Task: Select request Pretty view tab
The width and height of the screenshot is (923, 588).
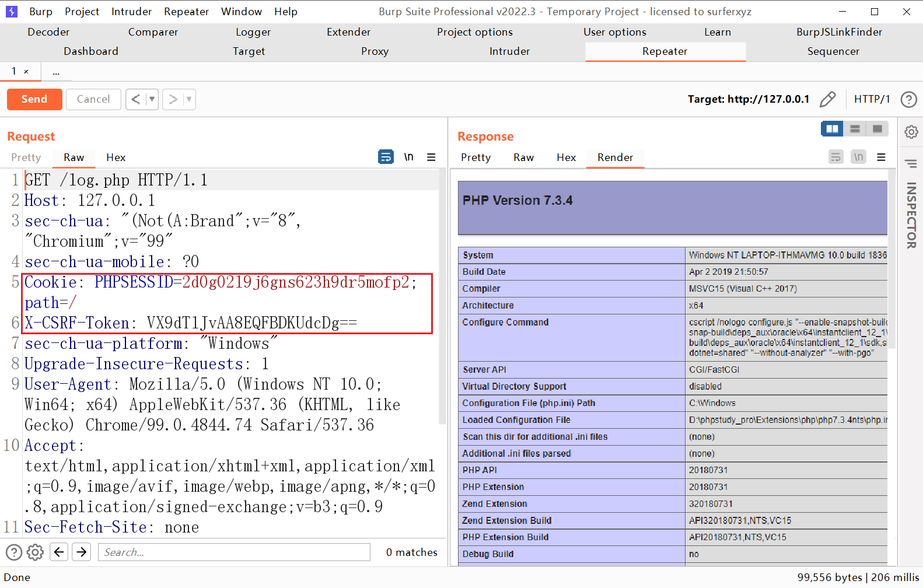Action: (26, 157)
